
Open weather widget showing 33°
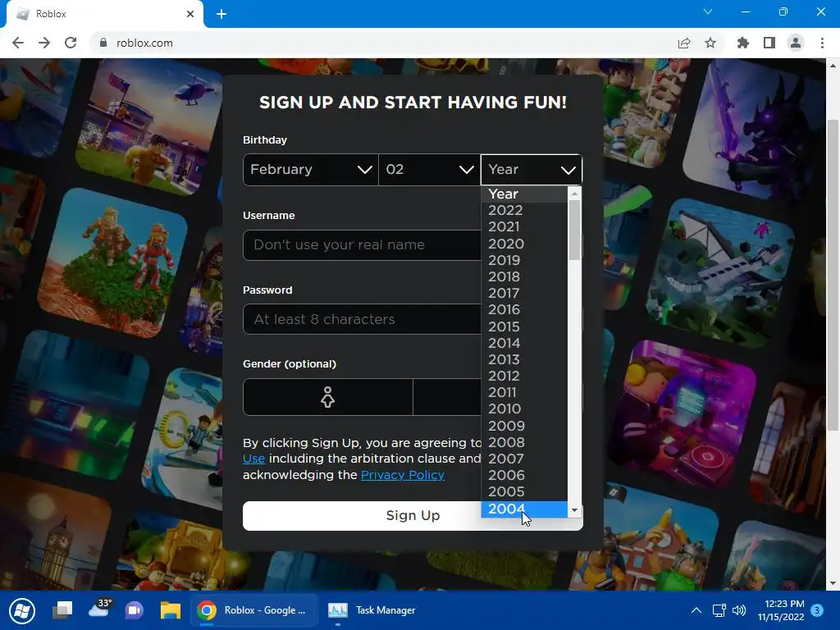(99, 609)
